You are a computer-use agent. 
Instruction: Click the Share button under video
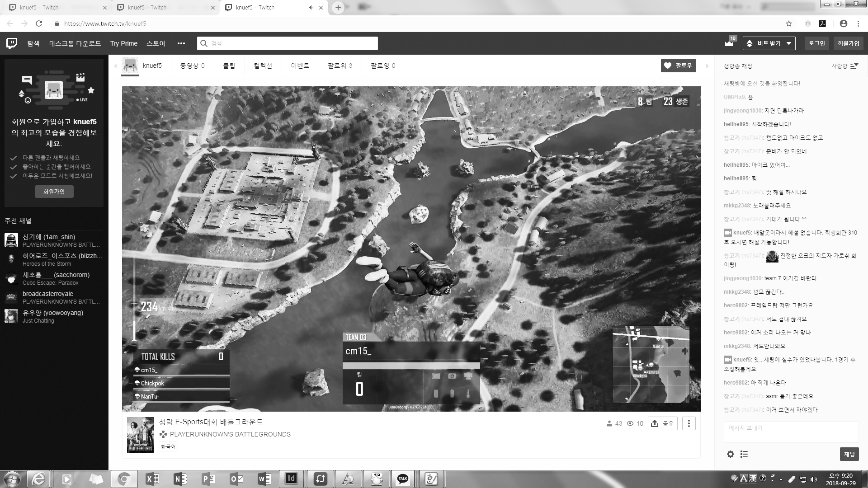(x=662, y=423)
